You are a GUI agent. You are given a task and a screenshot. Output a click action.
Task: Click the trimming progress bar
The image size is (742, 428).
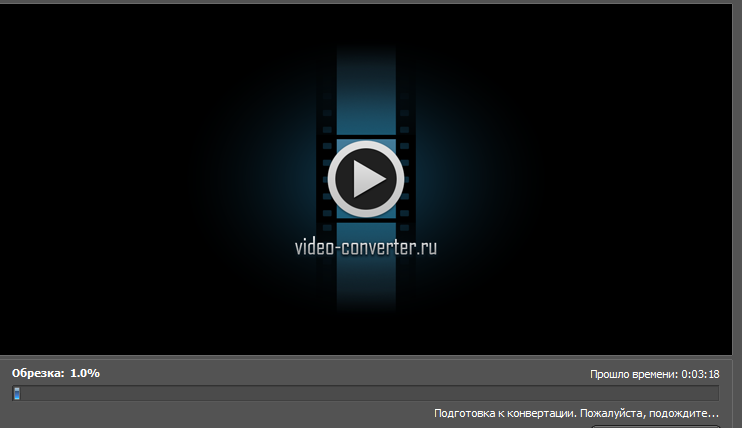click(x=365, y=393)
